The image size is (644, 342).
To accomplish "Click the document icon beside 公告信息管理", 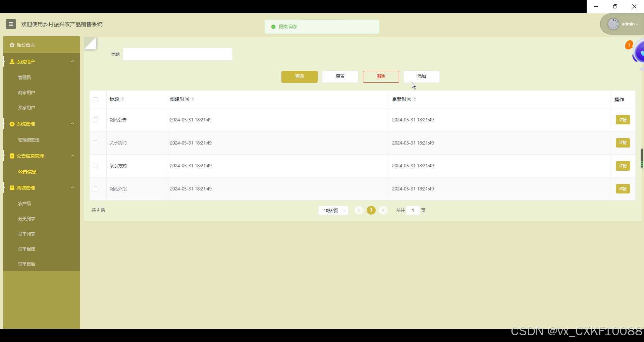I will tap(12, 156).
